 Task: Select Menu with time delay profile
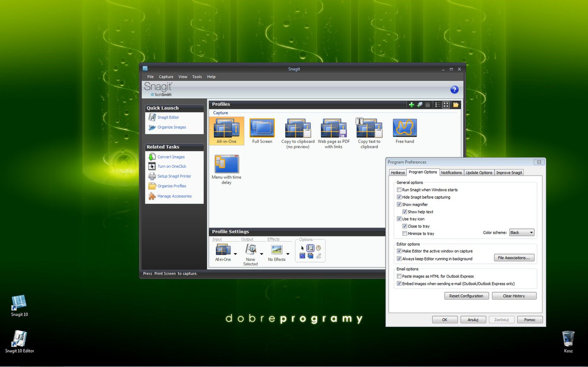coord(226,169)
